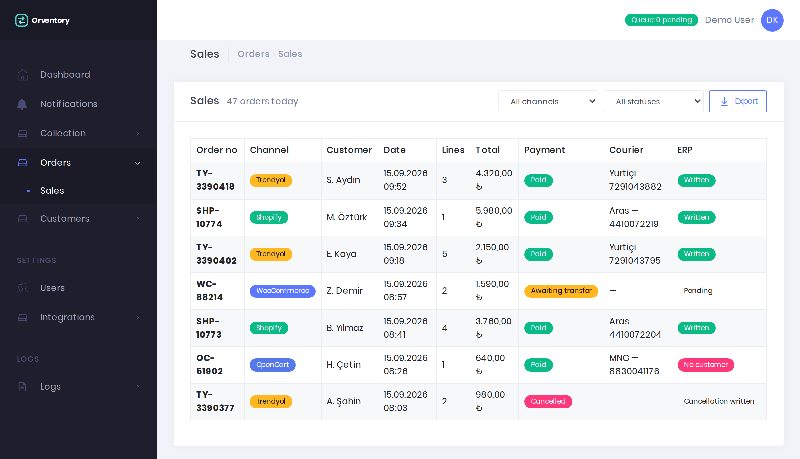Open Notifications in the sidebar
Image resolution: width=800 pixels, height=459 pixels.
[x=69, y=104]
